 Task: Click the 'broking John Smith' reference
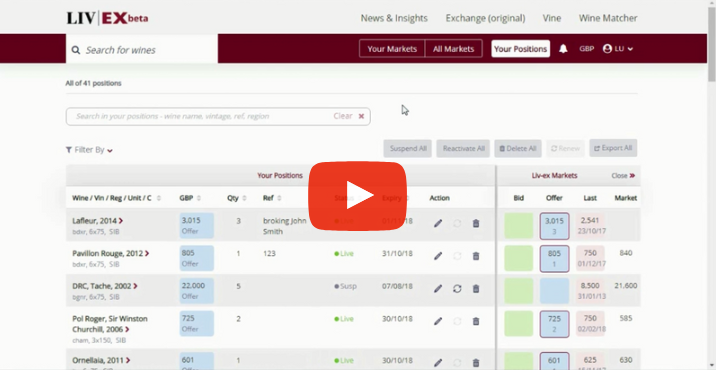coord(284,226)
